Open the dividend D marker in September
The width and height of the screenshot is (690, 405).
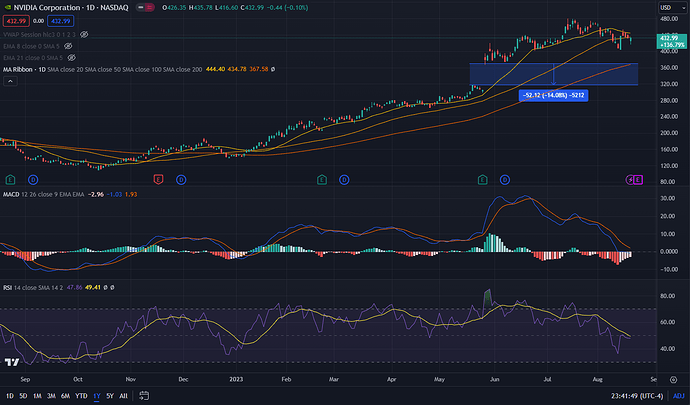[x=33, y=180]
